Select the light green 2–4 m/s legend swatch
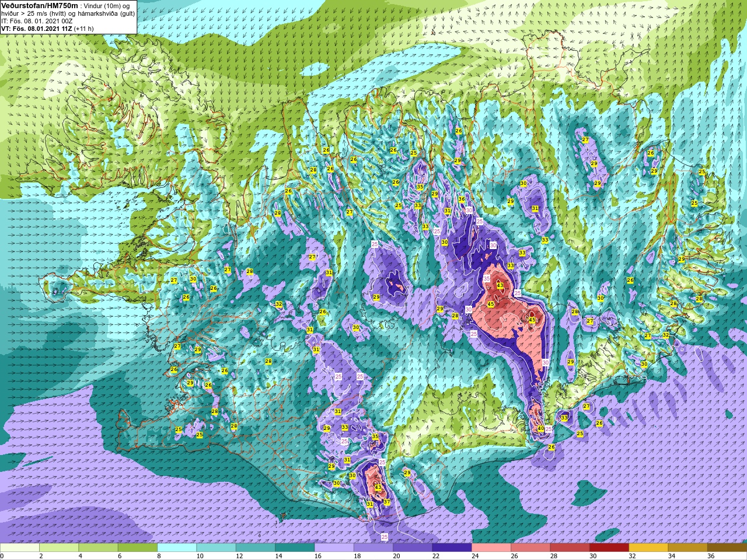 coord(59,548)
